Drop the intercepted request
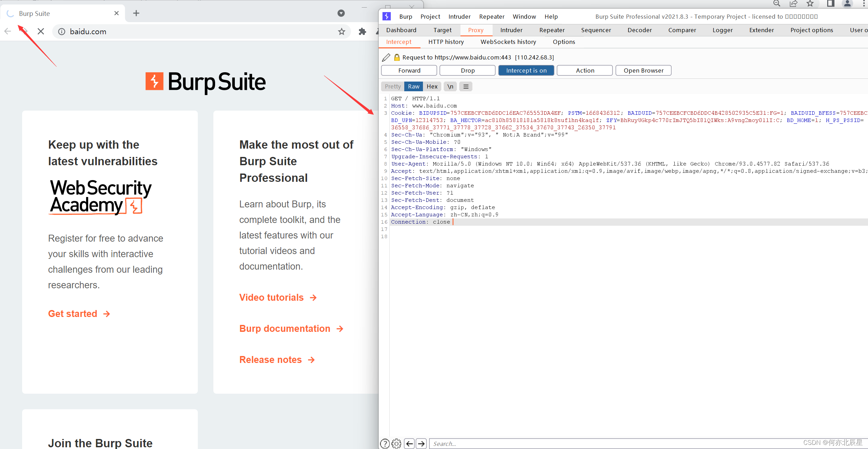This screenshot has width=868, height=449. (468, 71)
